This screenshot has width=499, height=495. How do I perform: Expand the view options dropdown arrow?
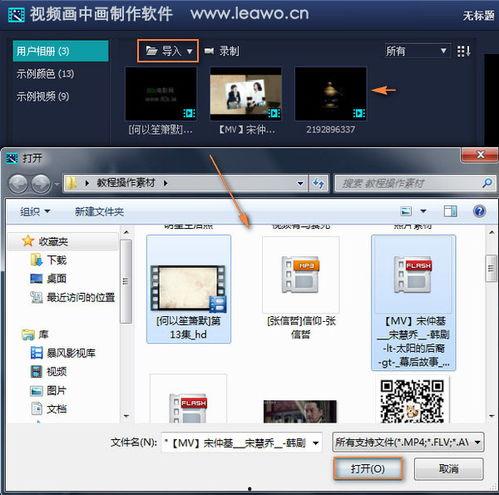click(x=423, y=211)
